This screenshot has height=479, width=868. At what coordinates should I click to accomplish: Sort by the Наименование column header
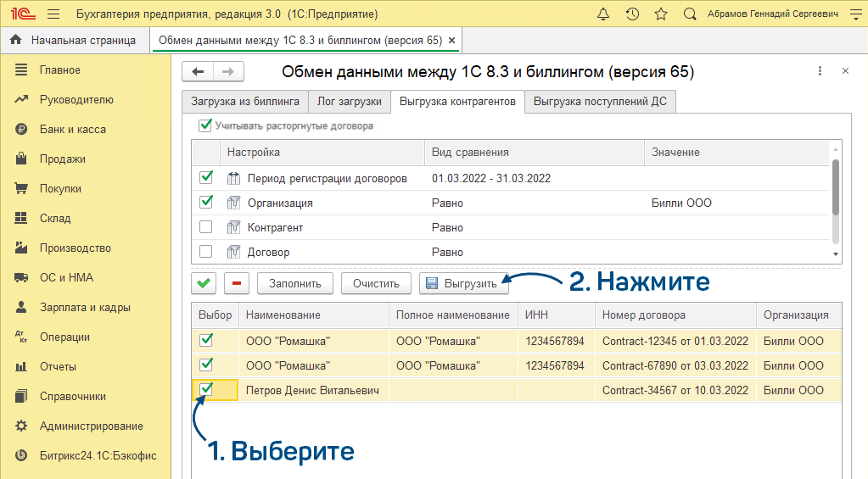[314, 315]
